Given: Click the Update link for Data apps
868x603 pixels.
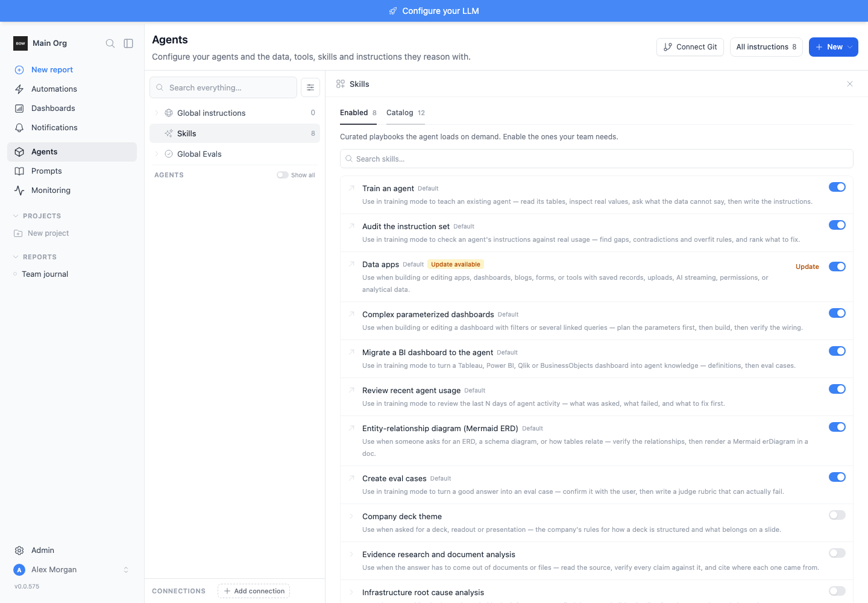Looking at the screenshot, I should (807, 267).
